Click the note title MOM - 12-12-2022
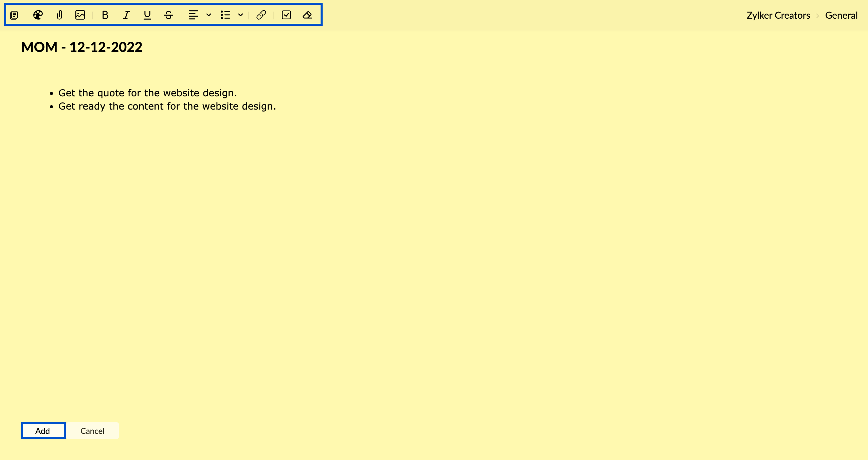Image resolution: width=868 pixels, height=460 pixels. coord(82,47)
